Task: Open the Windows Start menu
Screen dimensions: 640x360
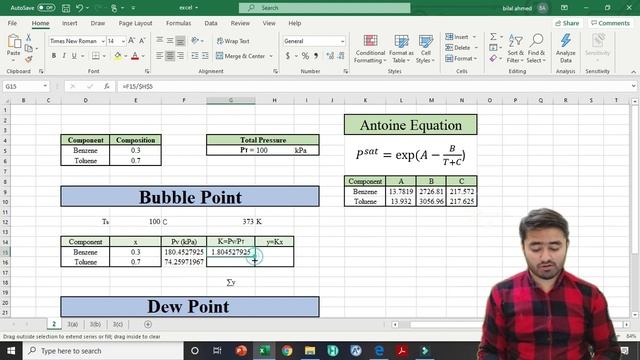Action: coord(11,351)
